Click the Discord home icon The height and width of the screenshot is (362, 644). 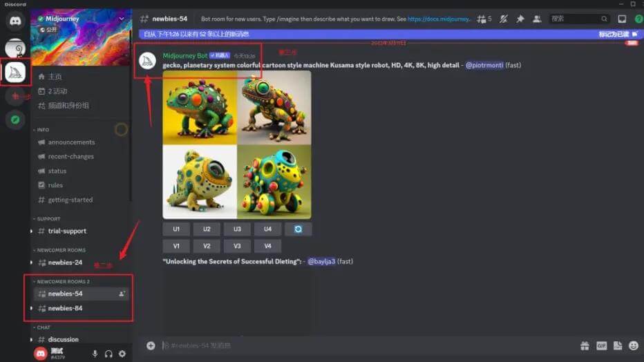tap(15, 21)
